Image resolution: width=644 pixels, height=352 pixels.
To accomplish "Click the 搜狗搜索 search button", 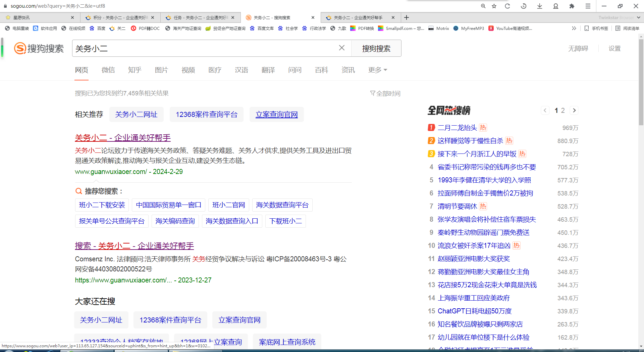I will pos(376,48).
